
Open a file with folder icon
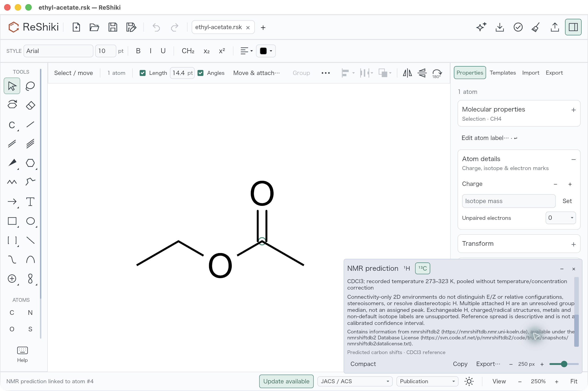[94, 27]
